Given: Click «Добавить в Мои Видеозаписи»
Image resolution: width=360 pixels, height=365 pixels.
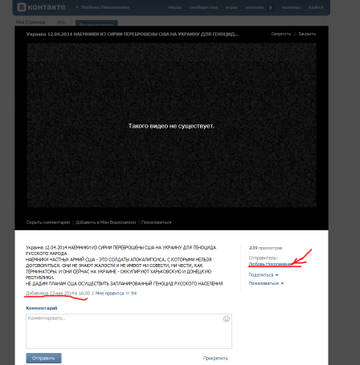Looking at the screenshot, I should 106,222.
